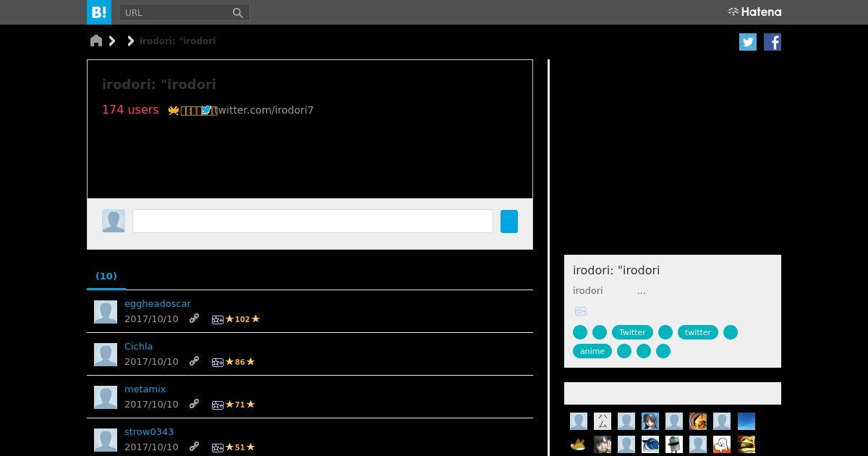
Task: Open the Hatena logo link
Action: [754, 12]
